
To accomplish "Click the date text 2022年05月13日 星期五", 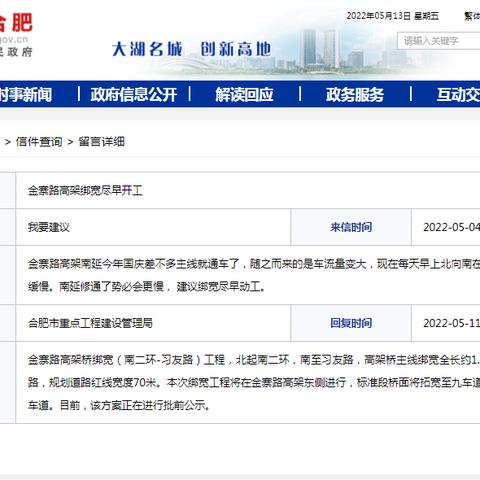I will tap(393, 16).
